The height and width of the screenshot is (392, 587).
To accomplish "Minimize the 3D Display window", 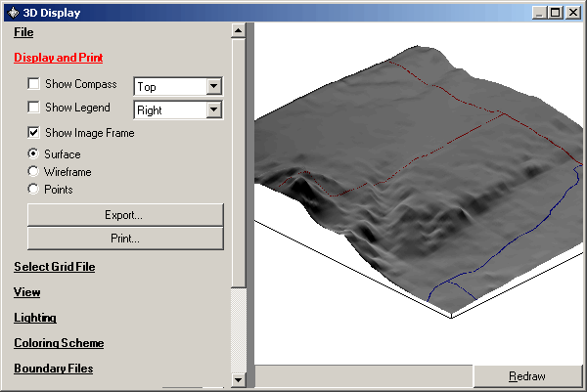I will pos(539,13).
